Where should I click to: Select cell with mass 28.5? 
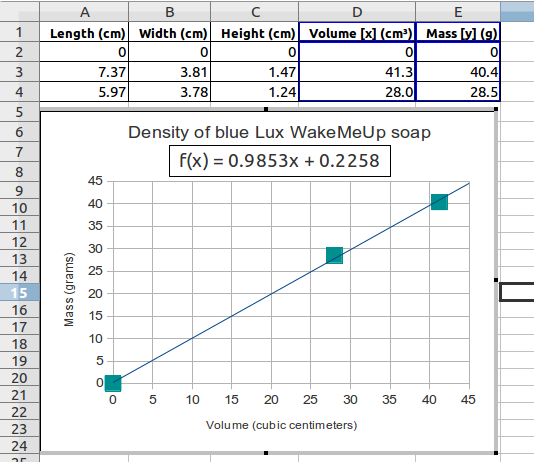coord(458,92)
